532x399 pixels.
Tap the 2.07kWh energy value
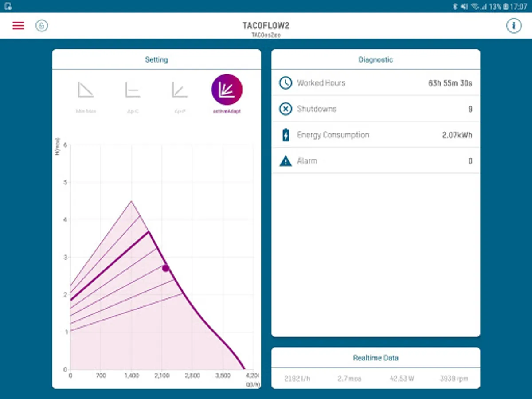tap(457, 135)
